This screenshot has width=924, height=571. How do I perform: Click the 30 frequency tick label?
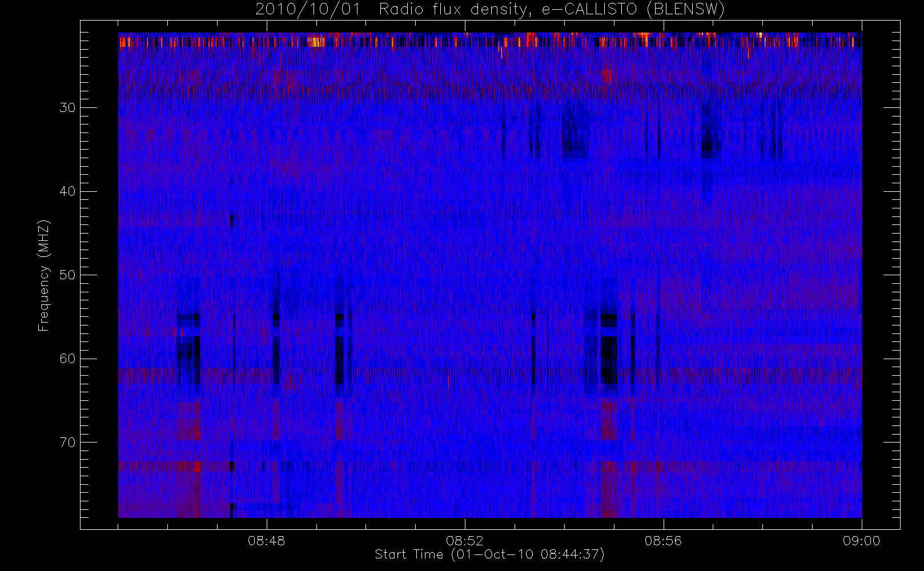pyautogui.click(x=67, y=107)
